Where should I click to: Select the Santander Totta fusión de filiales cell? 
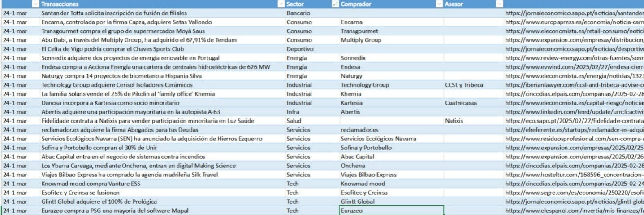(x=162, y=13)
